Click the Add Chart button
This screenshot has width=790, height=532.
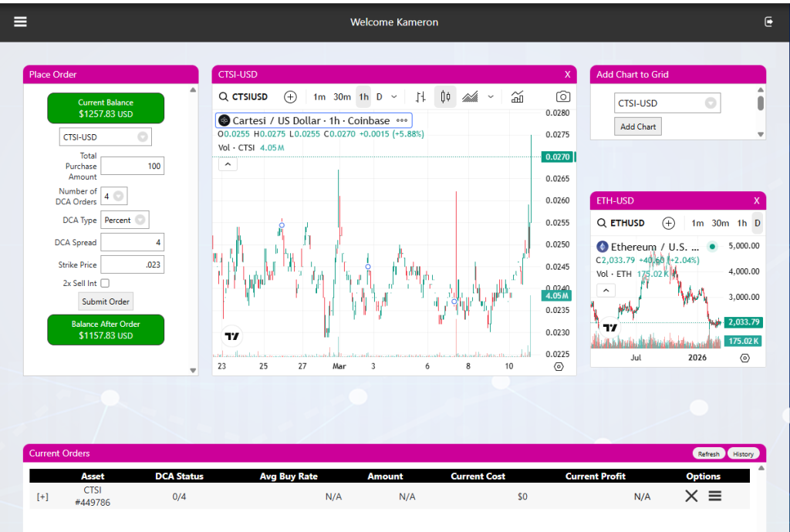point(638,126)
